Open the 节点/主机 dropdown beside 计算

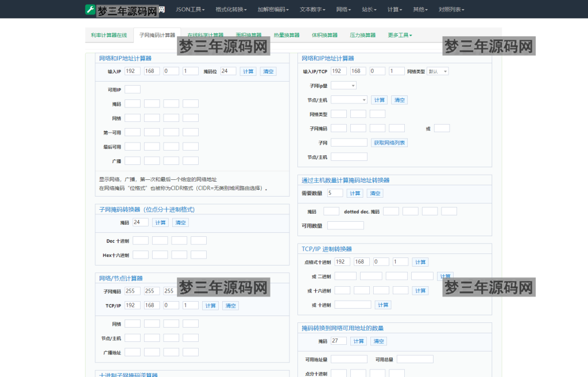(349, 100)
